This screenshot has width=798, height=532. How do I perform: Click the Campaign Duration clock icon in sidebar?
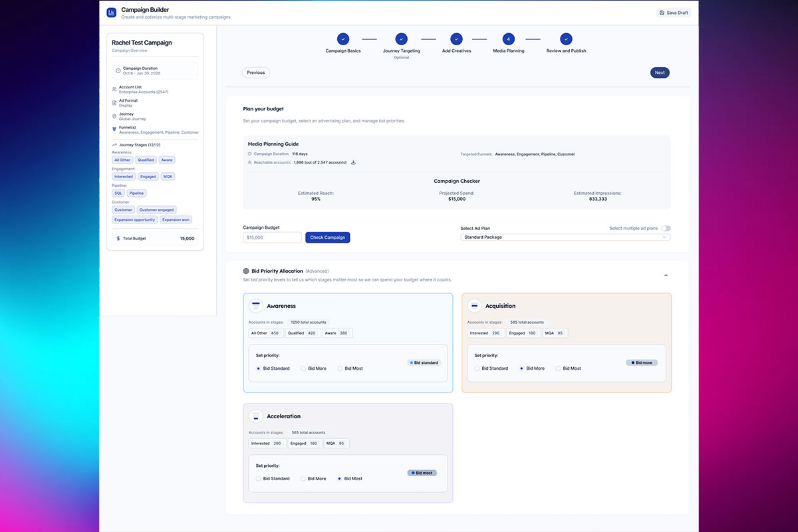(118, 70)
